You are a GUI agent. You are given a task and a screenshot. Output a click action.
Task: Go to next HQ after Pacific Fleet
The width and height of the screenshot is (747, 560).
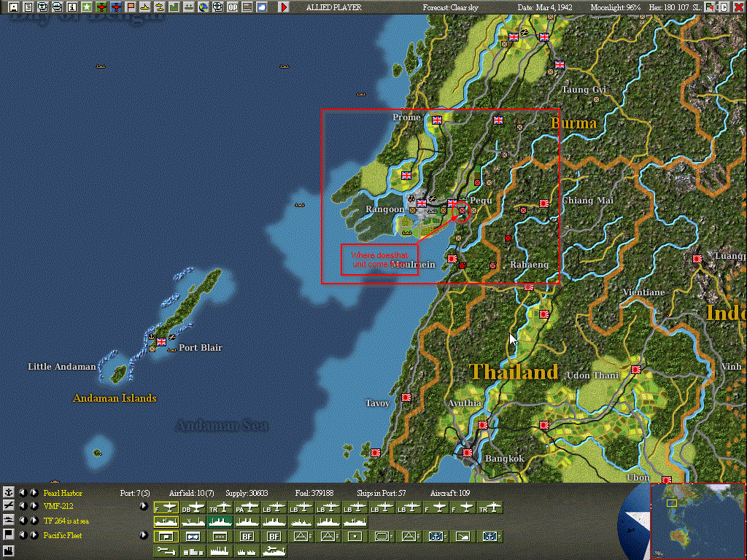coord(34,535)
